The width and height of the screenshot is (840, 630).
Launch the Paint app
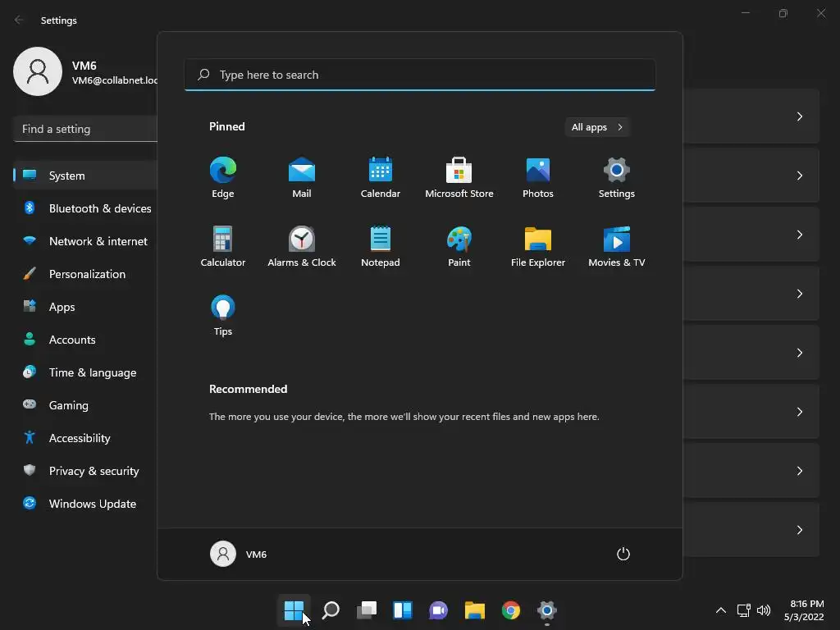tap(459, 246)
